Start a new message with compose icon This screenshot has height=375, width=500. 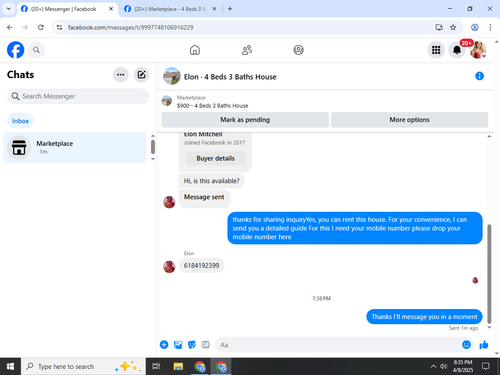coord(141,75)
